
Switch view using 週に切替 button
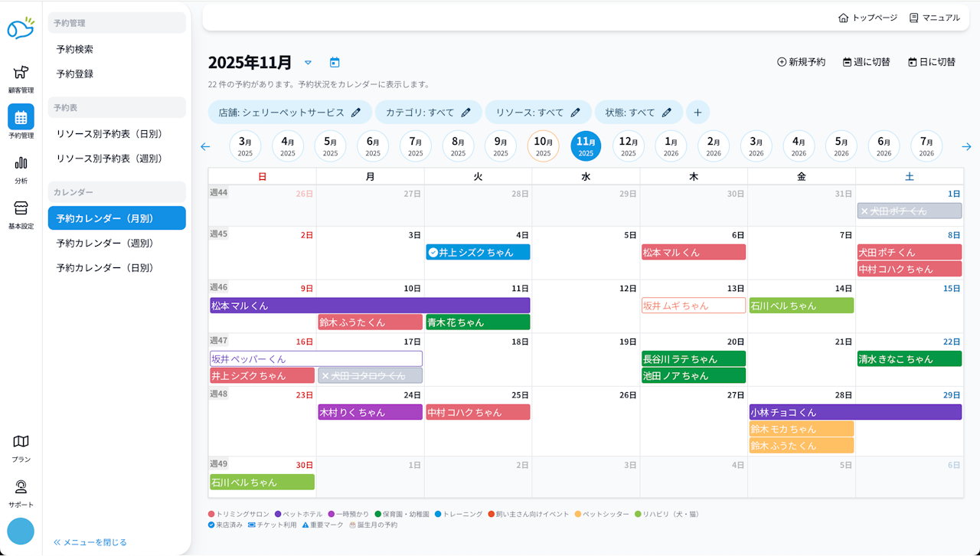[866, 62]
